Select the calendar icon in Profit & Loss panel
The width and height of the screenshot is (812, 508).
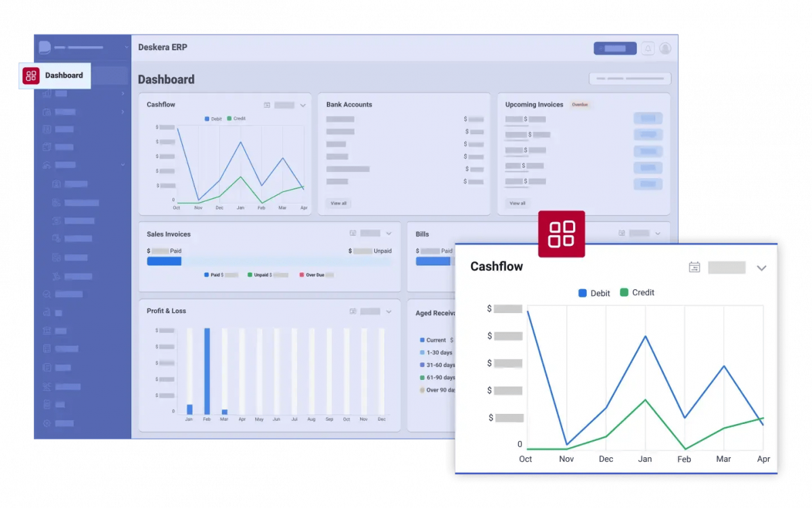pyautogui.click(x=353, y=311)
